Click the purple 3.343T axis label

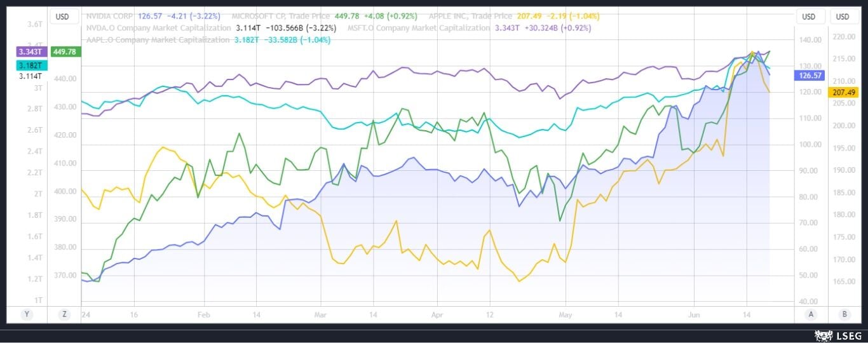tap(31, 51)
